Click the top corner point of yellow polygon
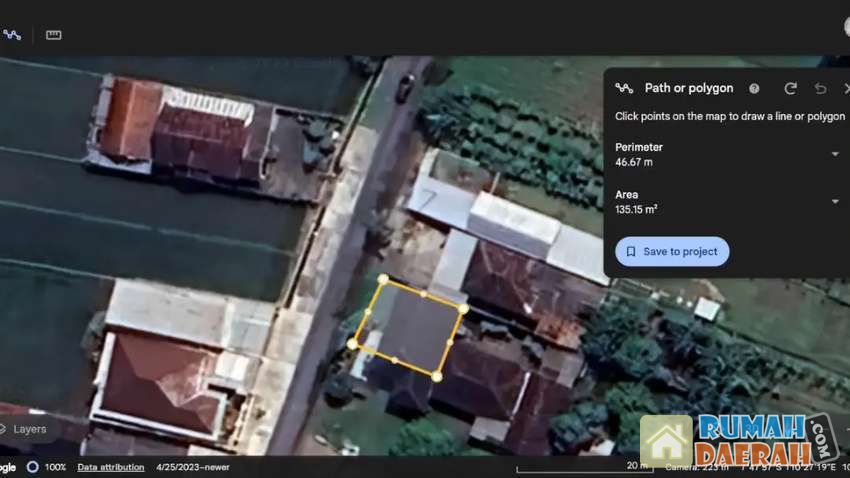The image size is (850, 478). tap(382, 281)
